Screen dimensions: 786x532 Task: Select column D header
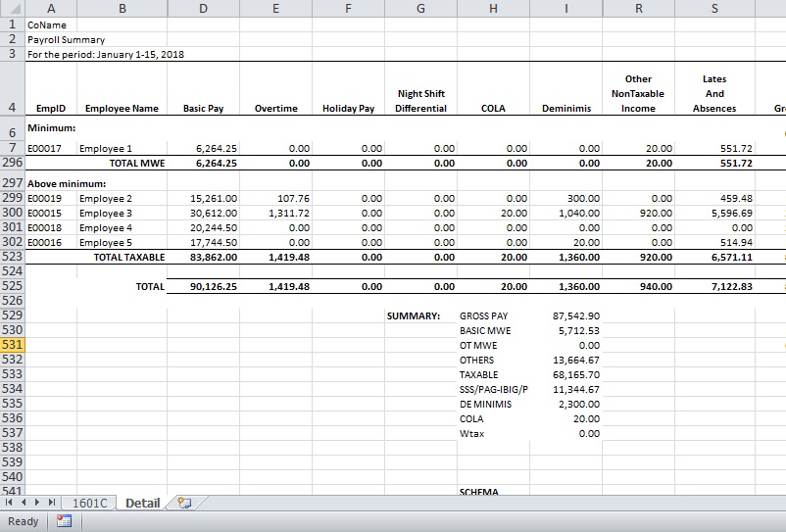pos(203,9)
